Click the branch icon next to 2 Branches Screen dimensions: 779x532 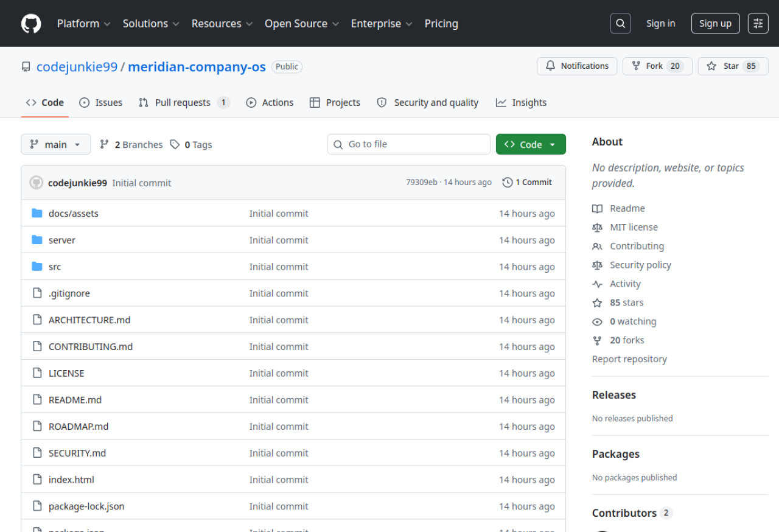(x=105, y=144)
